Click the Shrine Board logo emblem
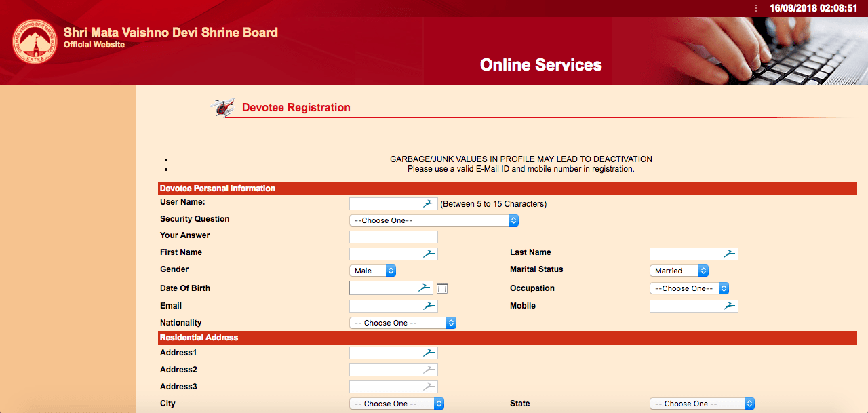 point(35,42)
